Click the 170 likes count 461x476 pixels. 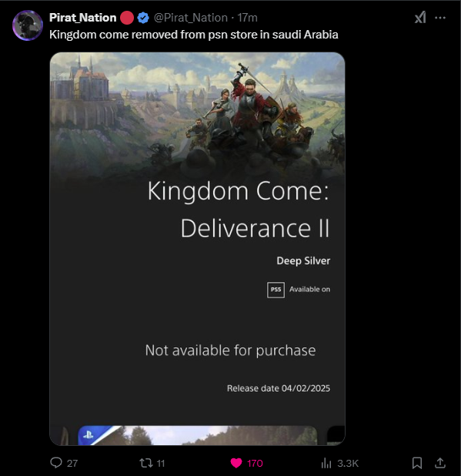pyautogui.click(x=255, y=463)
